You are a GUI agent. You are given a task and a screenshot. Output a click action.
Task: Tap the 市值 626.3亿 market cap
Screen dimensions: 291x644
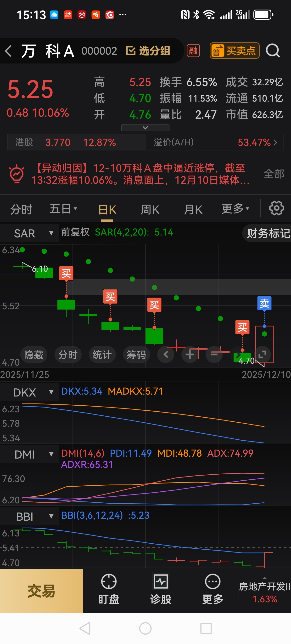(x=254, y=115)
